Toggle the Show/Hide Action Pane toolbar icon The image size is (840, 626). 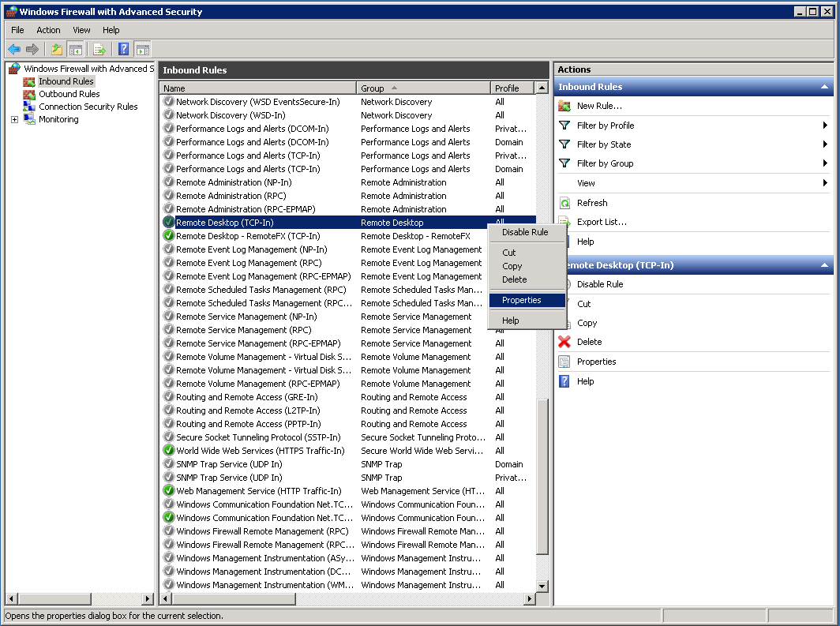click(142, 49)
